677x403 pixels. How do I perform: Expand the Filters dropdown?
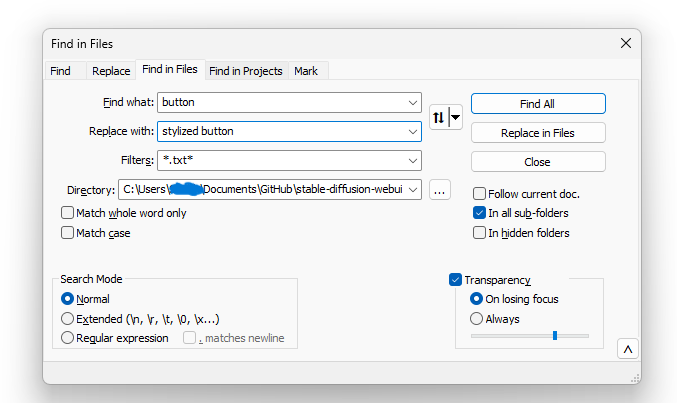414,160
